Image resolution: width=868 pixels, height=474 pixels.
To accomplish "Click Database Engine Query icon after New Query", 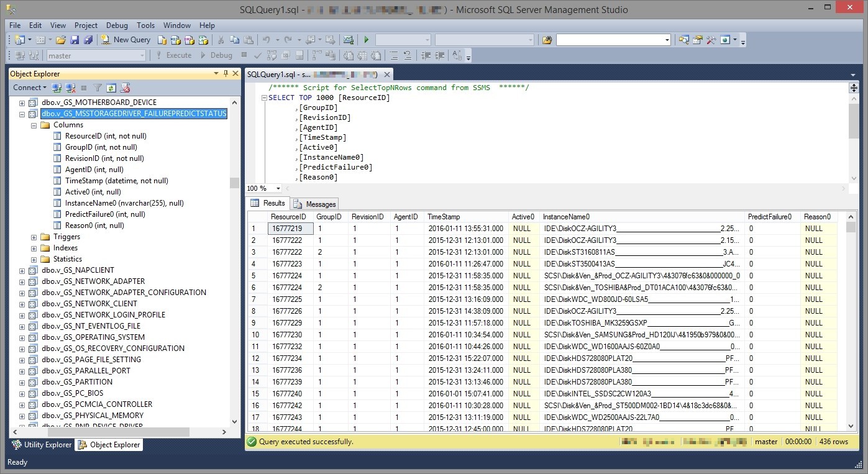I will 162,40.
